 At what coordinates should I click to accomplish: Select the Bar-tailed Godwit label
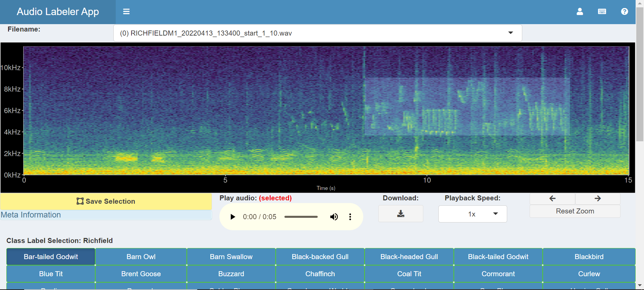[51, 257]
